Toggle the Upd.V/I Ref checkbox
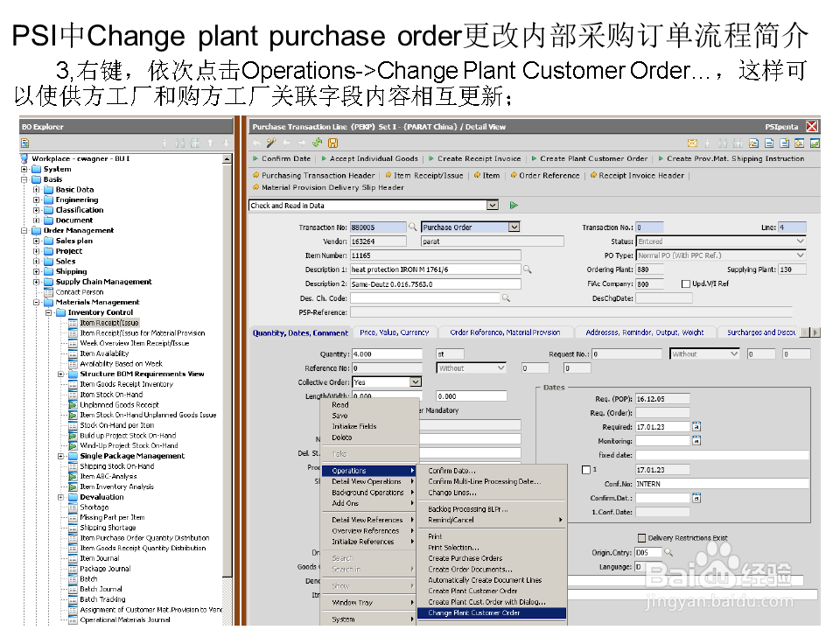Viewport: 840px width, 630px height. [x=686, y=282]
